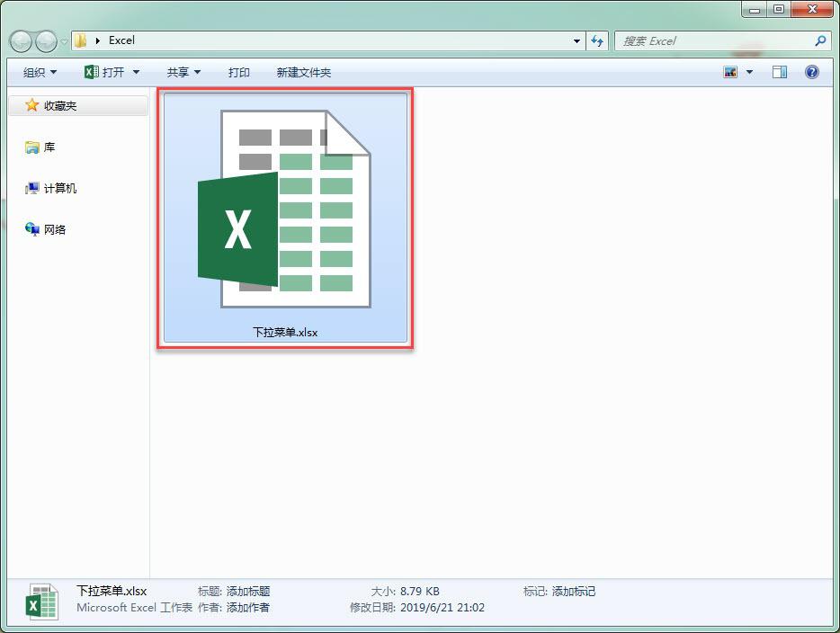Image resolution: width=840 pixels, height=633 pixels.
Task: Open the address bar history dropdown
Action: pos(576,40)
